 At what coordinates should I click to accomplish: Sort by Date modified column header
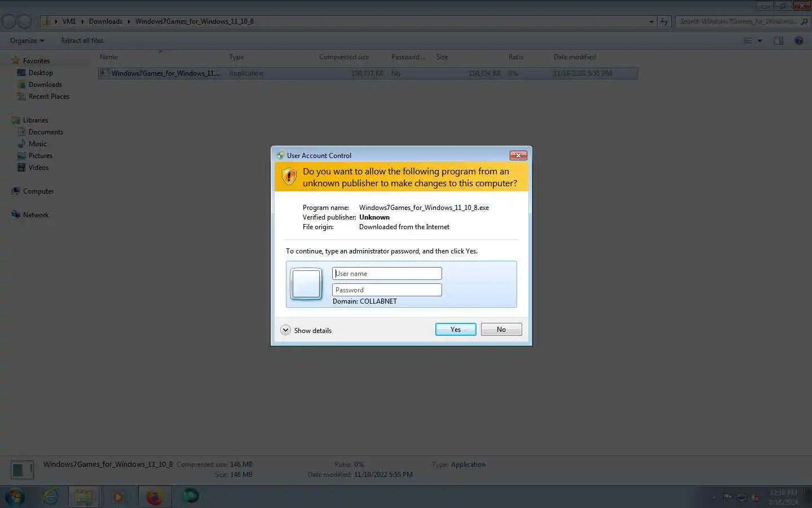(x=575, y=57)
